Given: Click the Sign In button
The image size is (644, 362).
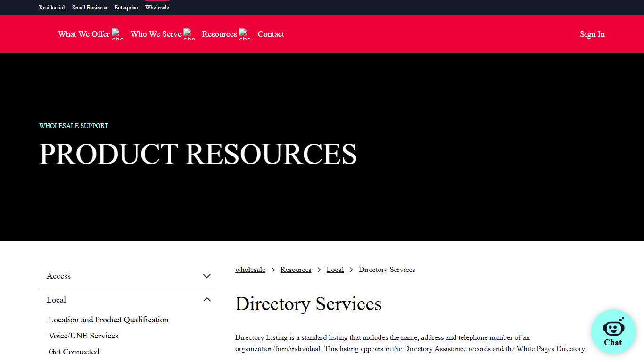Looking at the screenshot, I should 592,34.
